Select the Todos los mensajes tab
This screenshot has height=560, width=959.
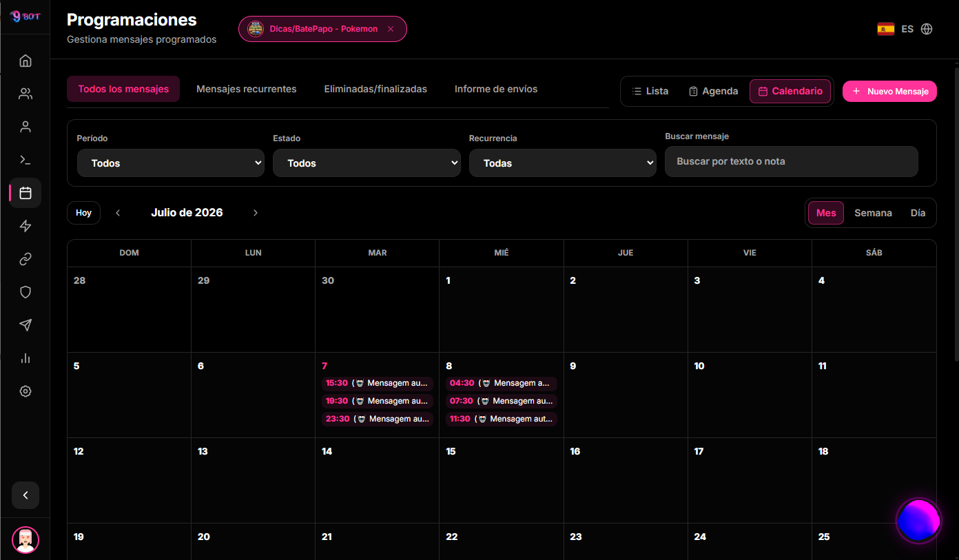click(123, 89)
